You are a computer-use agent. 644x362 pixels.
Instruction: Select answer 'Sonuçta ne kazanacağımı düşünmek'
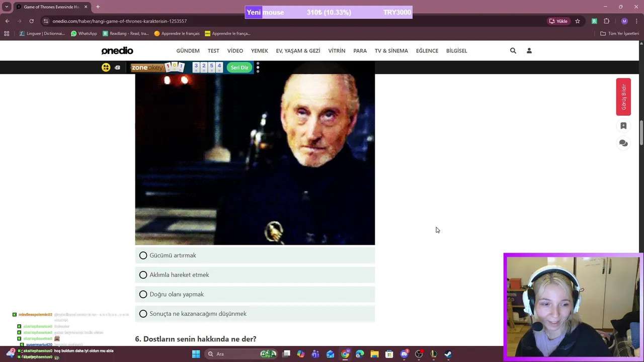tap(255, 314)
